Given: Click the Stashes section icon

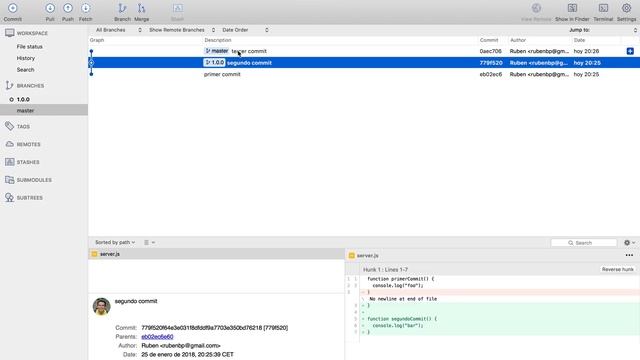Looking at the screenshot, I should [x=10, y=162].
